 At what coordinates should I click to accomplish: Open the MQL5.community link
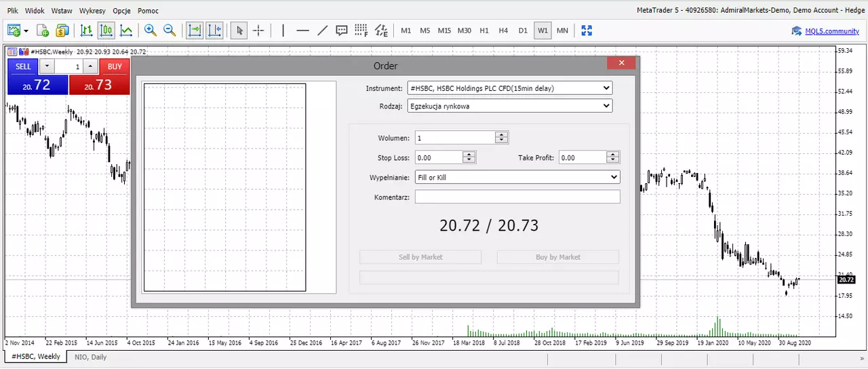coord(831,31)
